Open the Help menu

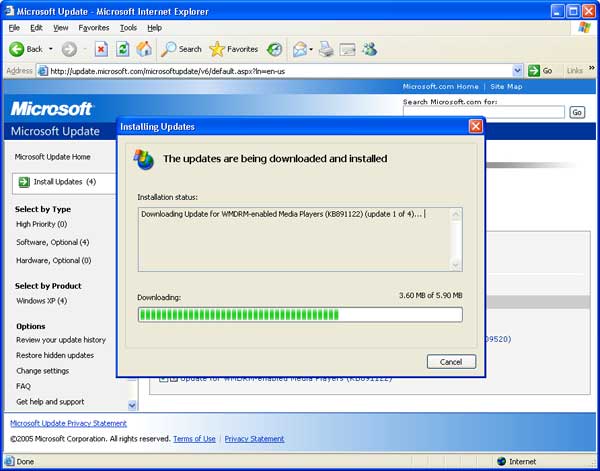pos(154,28)
